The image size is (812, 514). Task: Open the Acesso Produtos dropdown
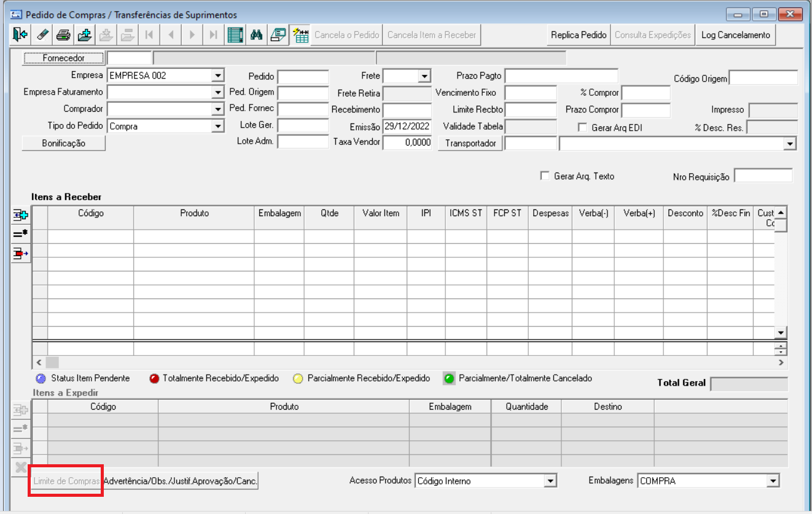(551, 481)
